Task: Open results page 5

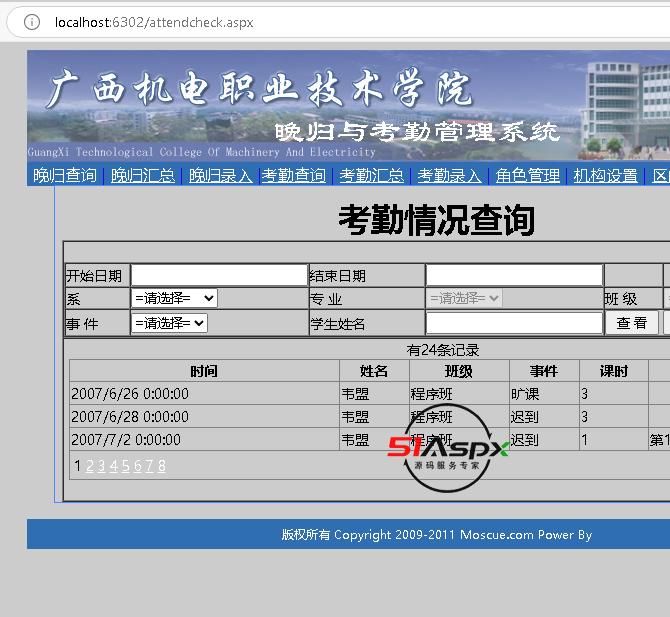Action: click(x=126, y=466)
